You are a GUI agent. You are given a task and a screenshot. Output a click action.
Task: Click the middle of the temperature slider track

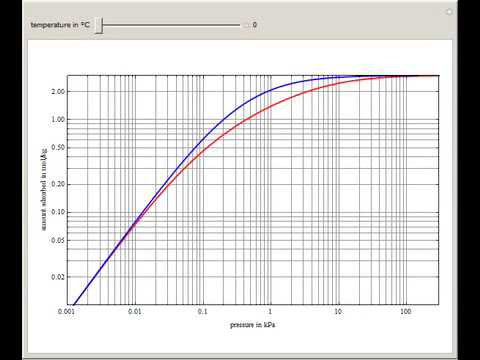[171, 25]
